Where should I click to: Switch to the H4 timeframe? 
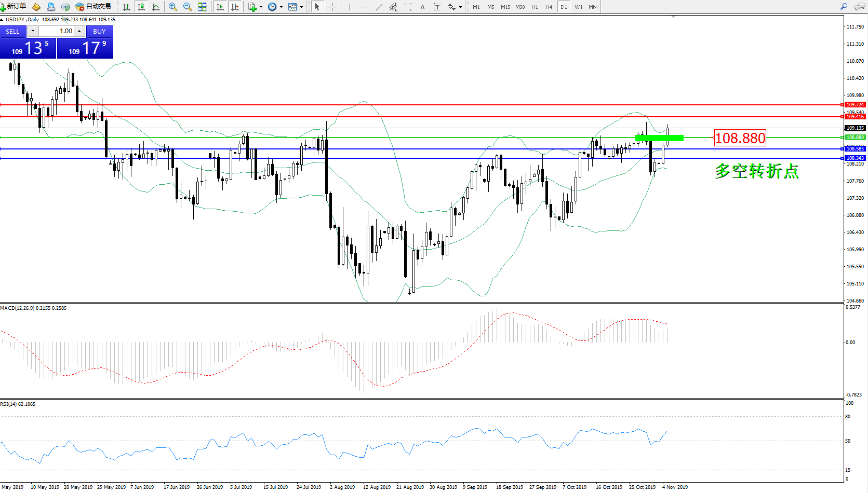pyautogui.click(x=549, y=7)
